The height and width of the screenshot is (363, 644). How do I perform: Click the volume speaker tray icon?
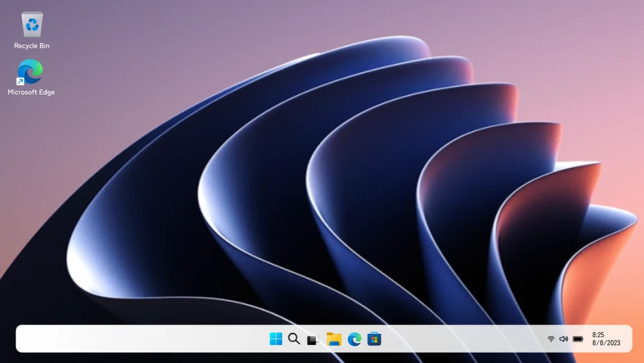pyautogui.click(x=563, y=338)
